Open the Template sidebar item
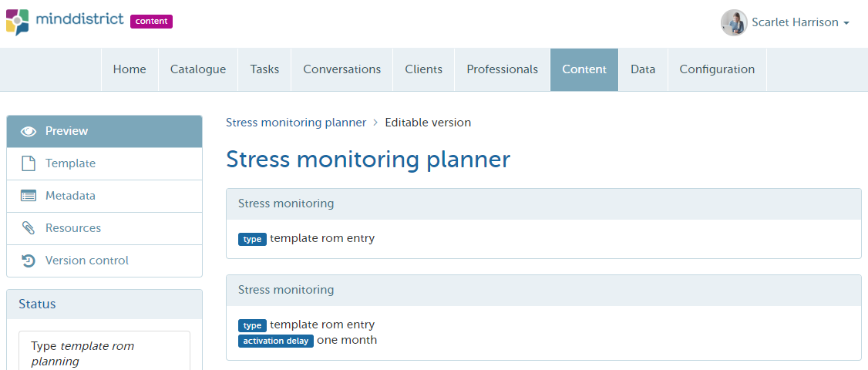Viewport: 868px width, 370px height. [x=104, y=163]
